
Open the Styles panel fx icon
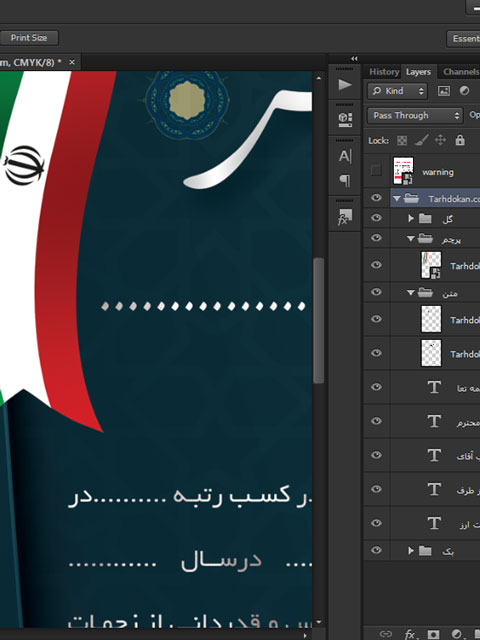tap(344, 217)
